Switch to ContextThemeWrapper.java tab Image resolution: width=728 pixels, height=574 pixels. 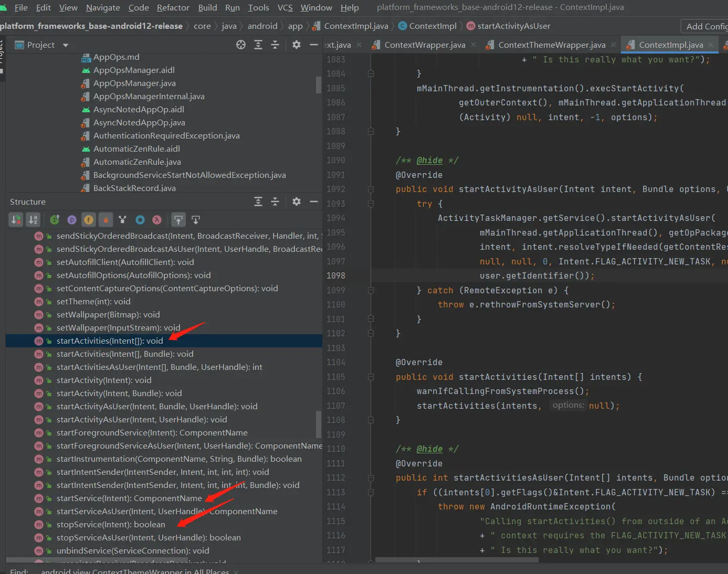pyautogui.click(x=551, y=45)
